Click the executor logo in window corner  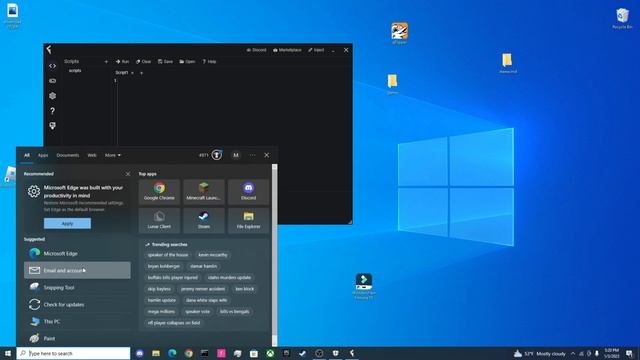[x=49, y=49]
